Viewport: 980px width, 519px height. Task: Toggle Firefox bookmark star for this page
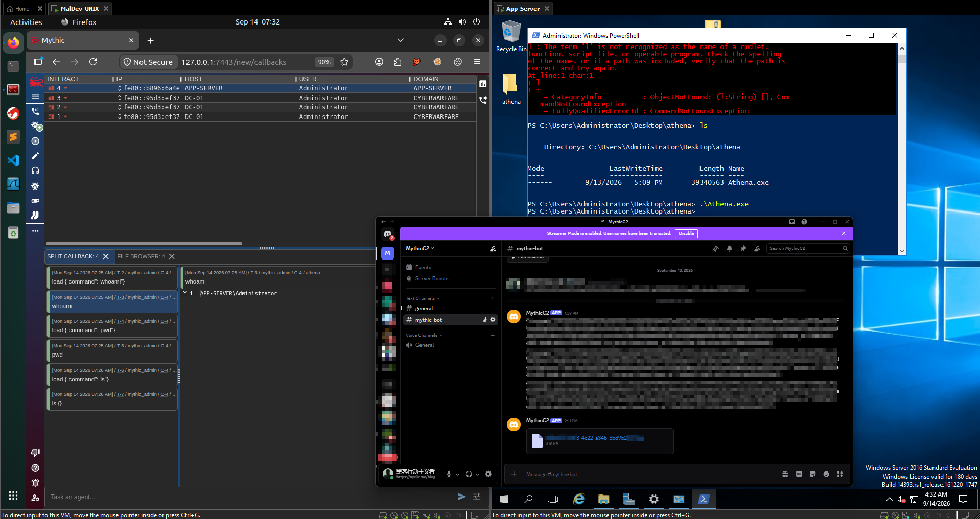344,62
